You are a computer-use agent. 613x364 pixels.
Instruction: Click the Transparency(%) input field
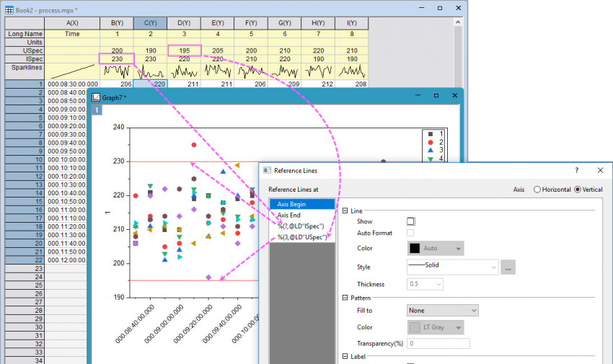(438, 343)
